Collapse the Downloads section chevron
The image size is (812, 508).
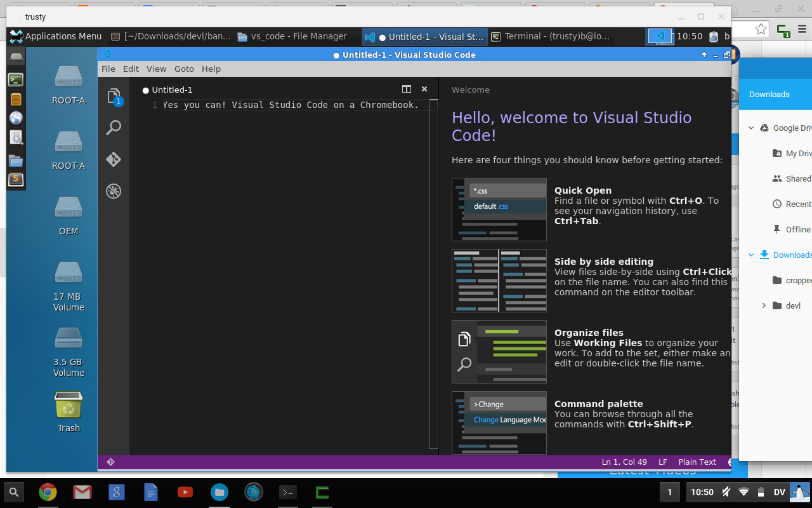click(x=751, y=255)
